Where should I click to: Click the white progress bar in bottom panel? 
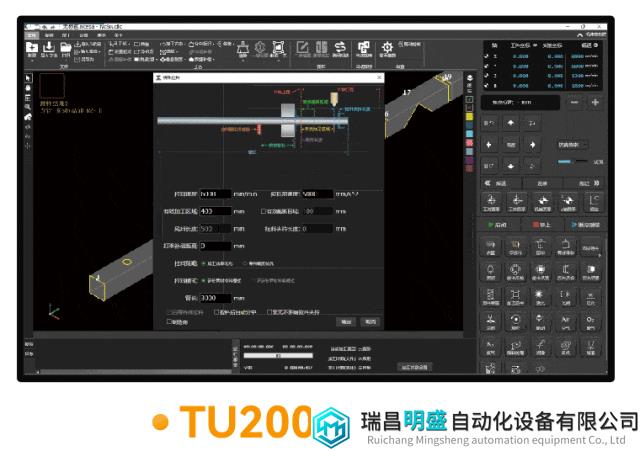(x=278, y=355)
